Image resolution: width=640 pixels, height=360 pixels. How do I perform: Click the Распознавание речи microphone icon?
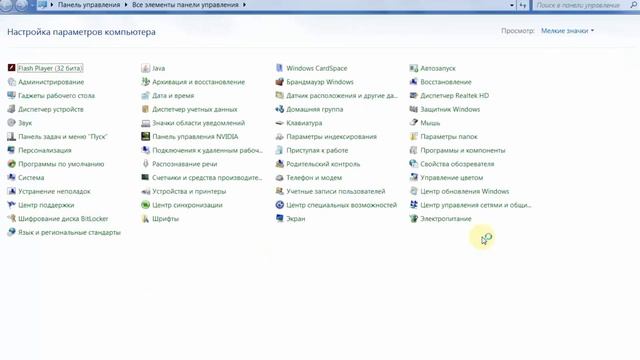(x=145, y=164)
